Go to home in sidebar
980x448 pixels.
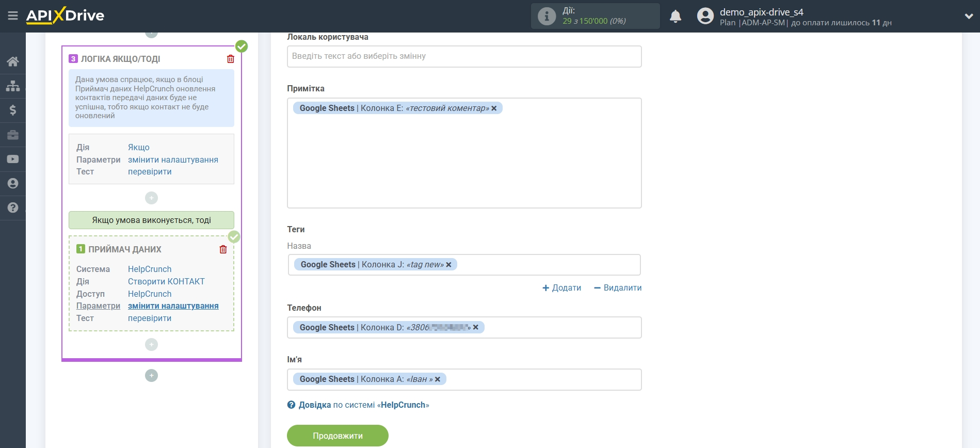coord(13,61)
